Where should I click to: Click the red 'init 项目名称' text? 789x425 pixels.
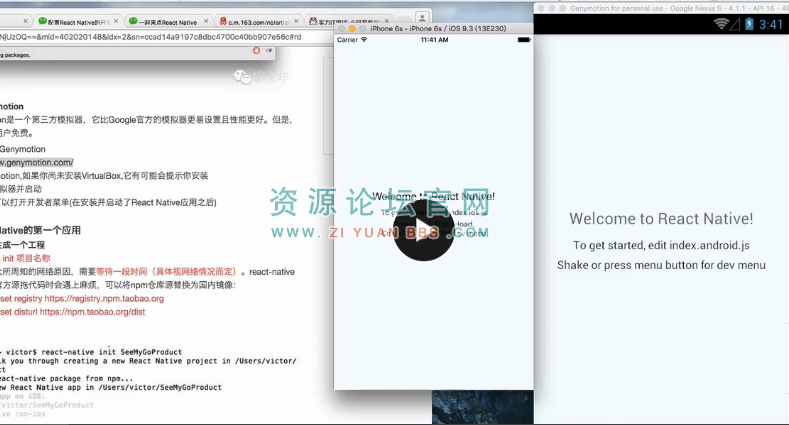(x=26, y=259)
